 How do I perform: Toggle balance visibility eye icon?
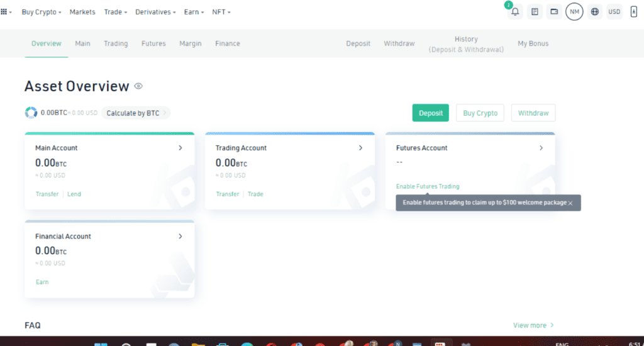tap(138, 86)
